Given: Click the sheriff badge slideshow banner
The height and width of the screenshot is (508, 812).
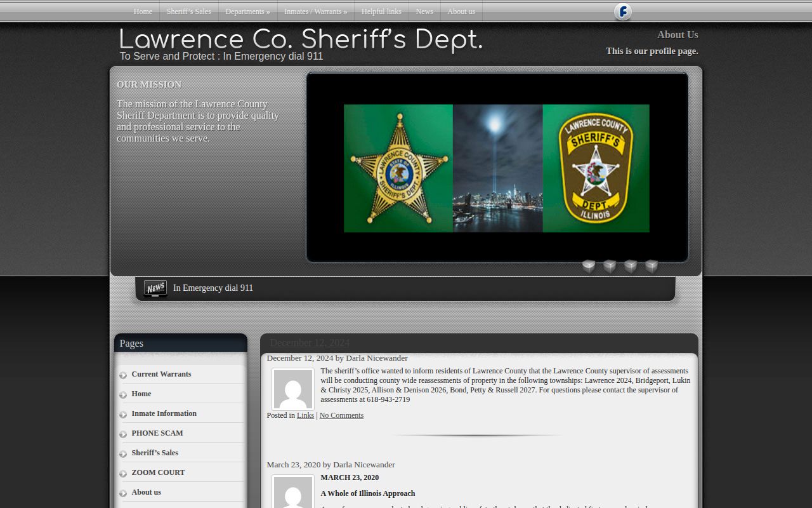Looking at the screenshot, I should (x=497, y=168).
